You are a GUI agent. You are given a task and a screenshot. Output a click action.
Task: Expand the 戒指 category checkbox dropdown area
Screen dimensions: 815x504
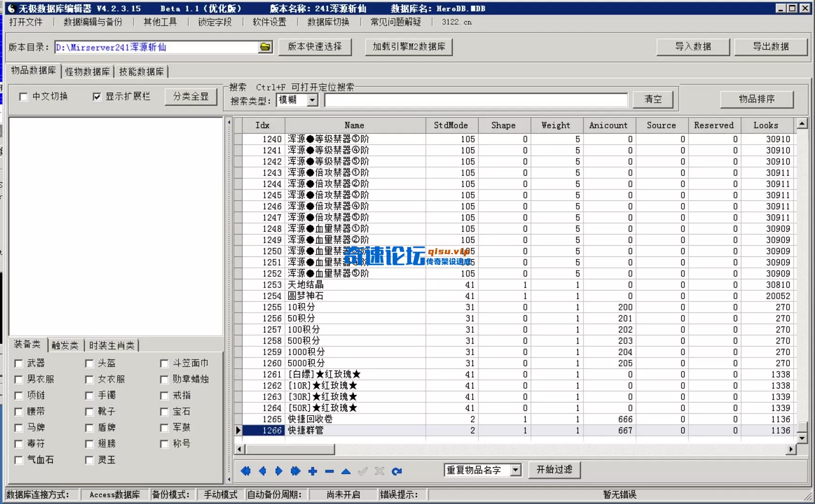pos(164,396)
